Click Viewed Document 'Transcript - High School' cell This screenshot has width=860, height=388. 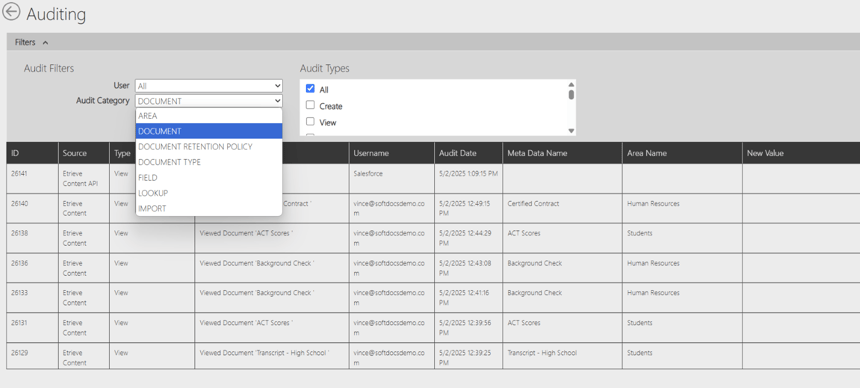(x=271, y=357)
